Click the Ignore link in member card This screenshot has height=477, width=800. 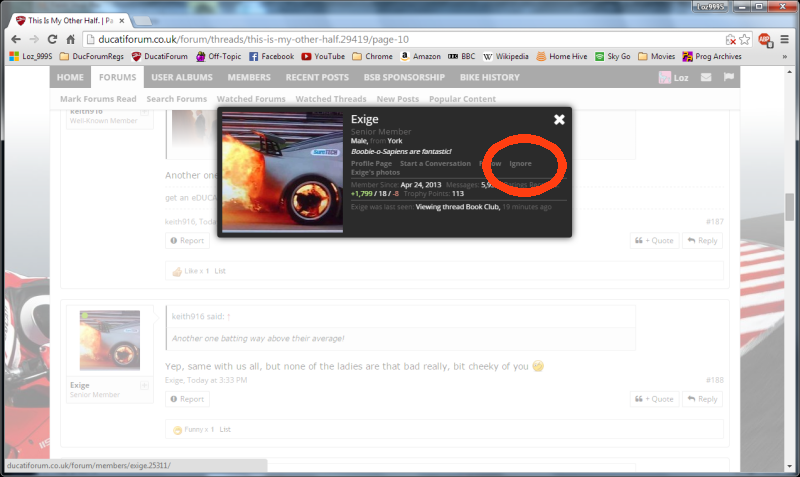coord(520,163)
